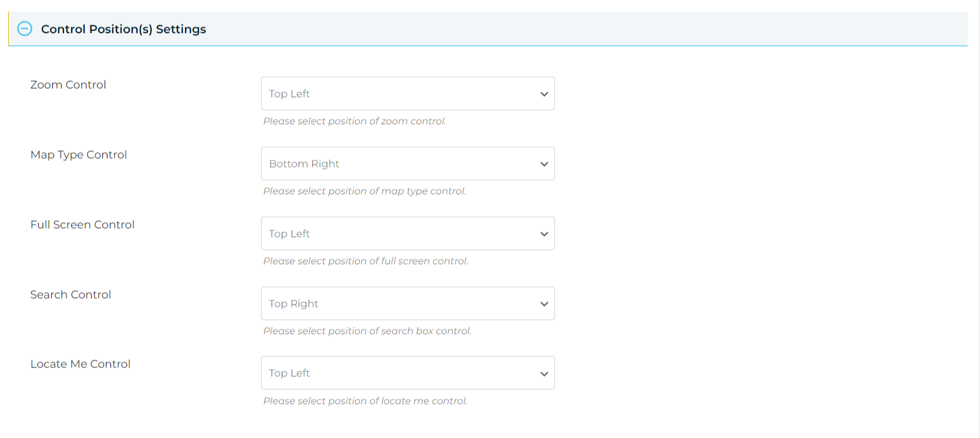Click the chevron arrow in Search Control select
The width and height of the screenshot is (980, 438).
point(544,304)
